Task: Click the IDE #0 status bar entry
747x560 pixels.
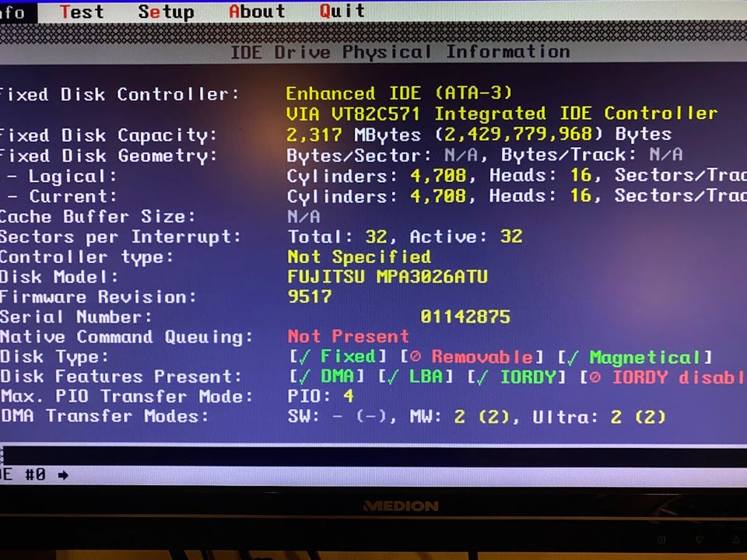Action: [23, 474]
